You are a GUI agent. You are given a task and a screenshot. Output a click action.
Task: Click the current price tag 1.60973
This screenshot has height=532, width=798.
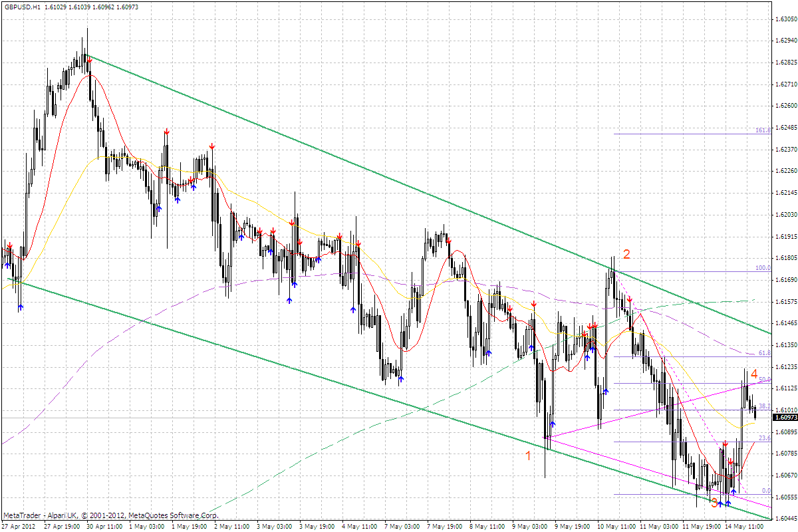pyautogui.click(x=785, y=417)
